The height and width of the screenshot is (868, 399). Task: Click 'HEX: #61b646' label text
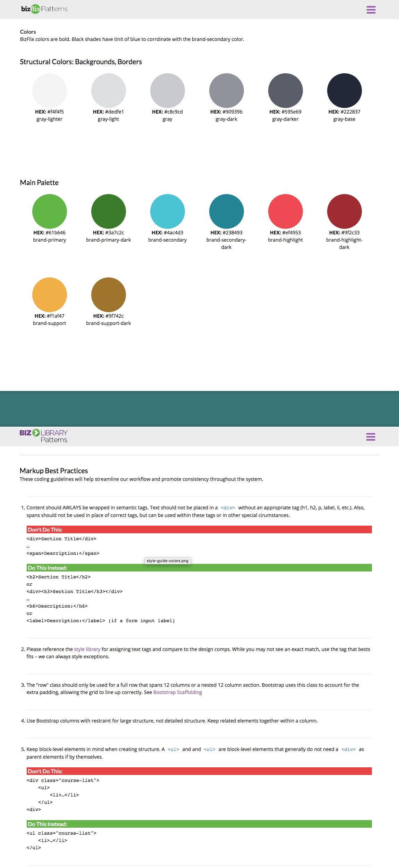pyautogui.click(x=50, y=233)
